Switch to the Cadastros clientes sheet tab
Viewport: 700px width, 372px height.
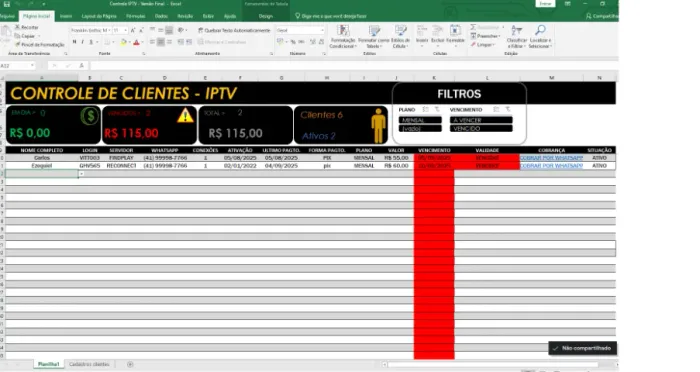coord(89,364)
